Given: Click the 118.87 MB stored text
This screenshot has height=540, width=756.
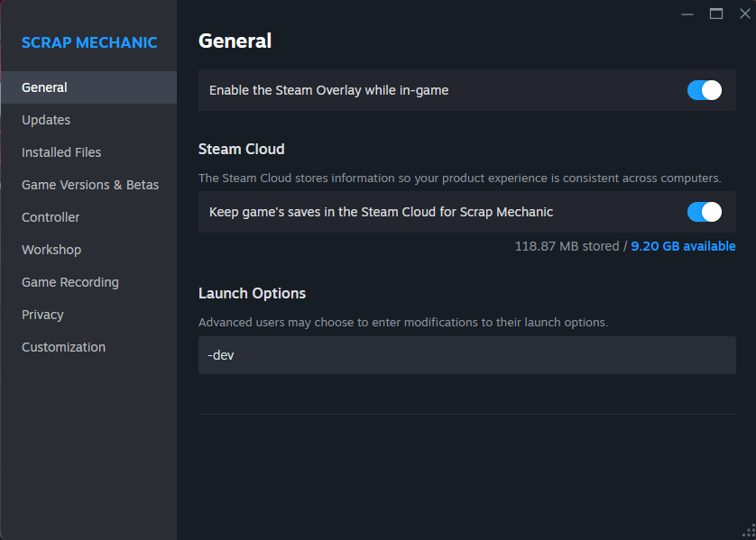Looking at the screenshot, I should point(567,246).
